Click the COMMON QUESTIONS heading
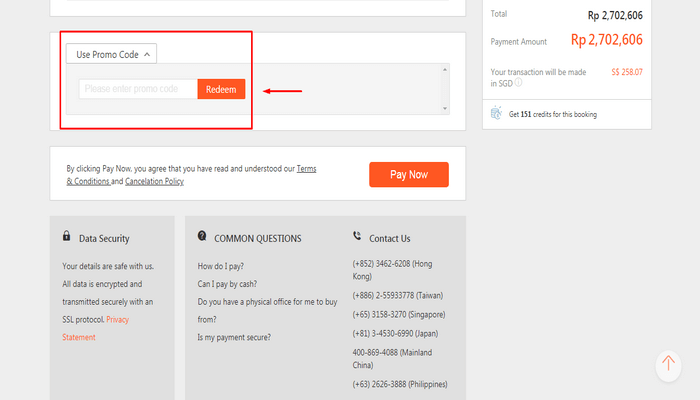Viewport: 700px width, 400px height. click(x=258, y=238)
